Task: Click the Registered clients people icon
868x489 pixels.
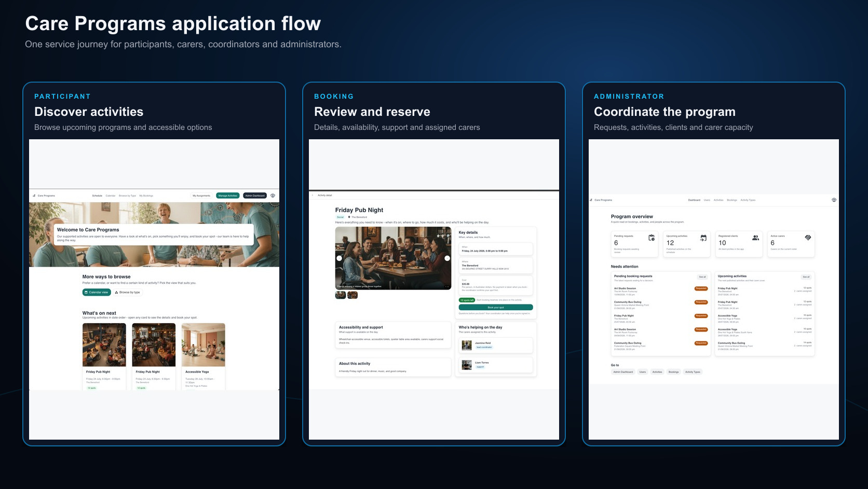Action: (x=756, y=237)
